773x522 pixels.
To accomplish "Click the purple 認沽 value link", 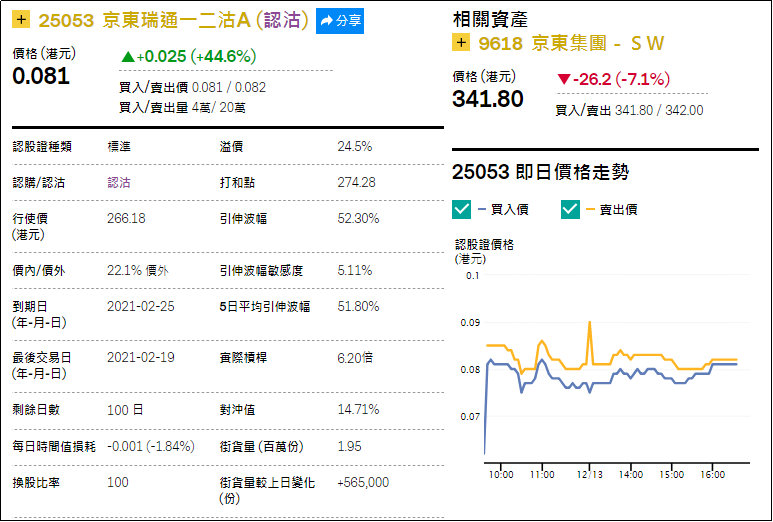I will pyautogui.click(x=119, y=182).
